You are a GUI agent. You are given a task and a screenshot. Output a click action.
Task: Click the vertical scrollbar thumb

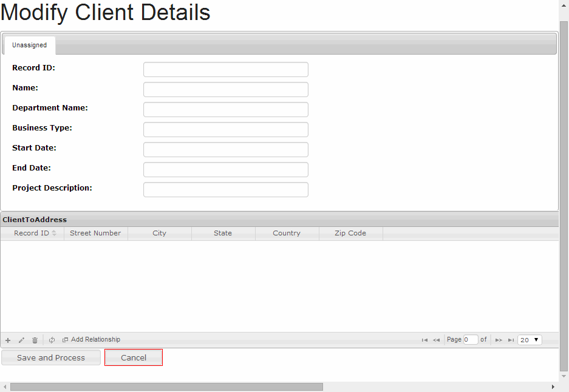tap(564, 196)
